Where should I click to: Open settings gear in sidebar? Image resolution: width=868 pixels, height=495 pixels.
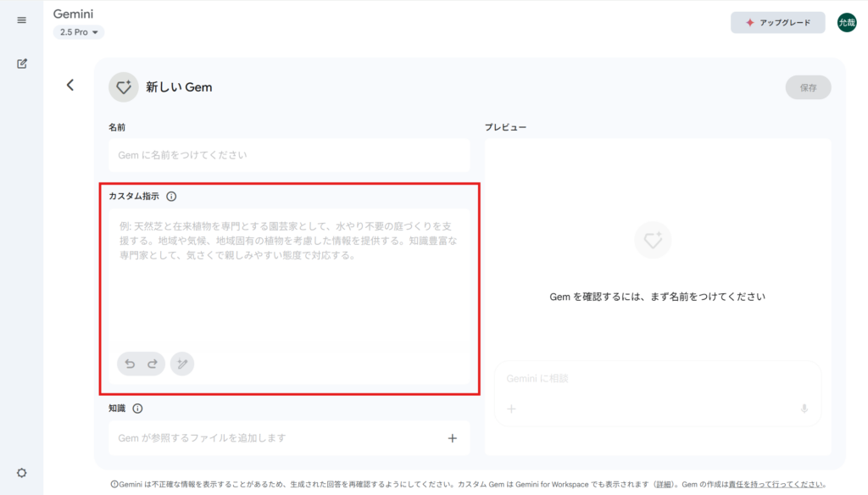coord(21,473)
